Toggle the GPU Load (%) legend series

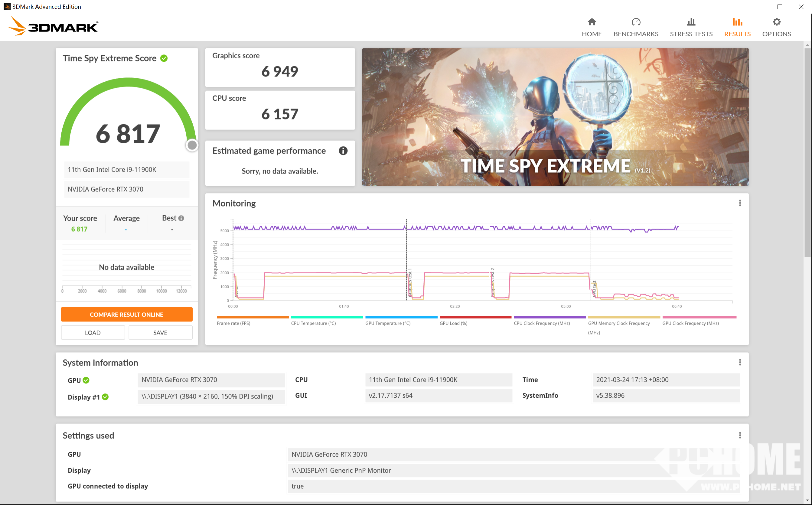point(453,323)
